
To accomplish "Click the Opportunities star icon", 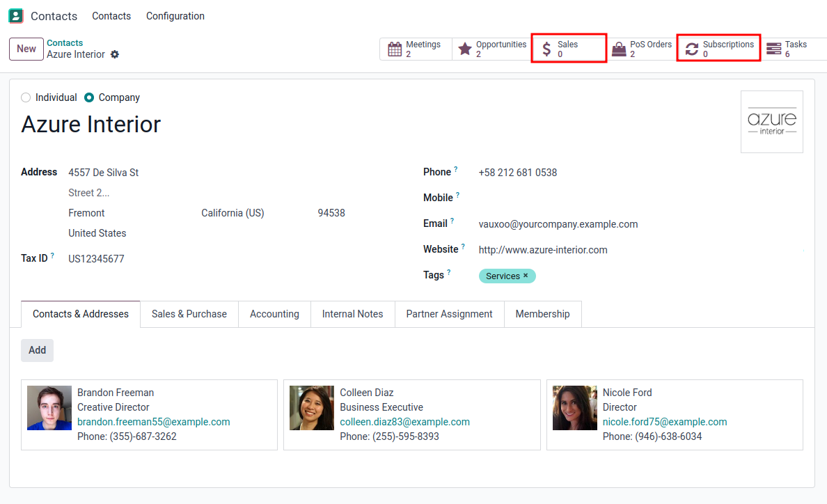I will coord(465,49).
